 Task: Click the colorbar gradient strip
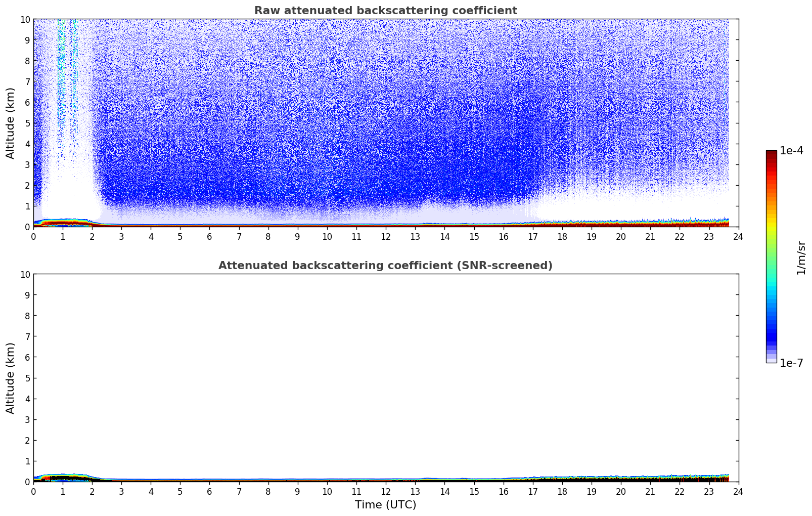(x=771, y=256)
